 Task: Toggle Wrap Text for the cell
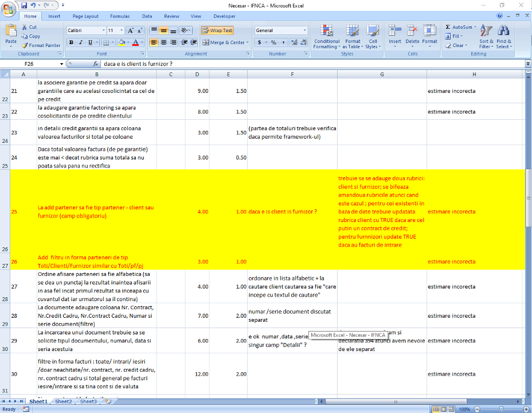(x=217, y=30)
